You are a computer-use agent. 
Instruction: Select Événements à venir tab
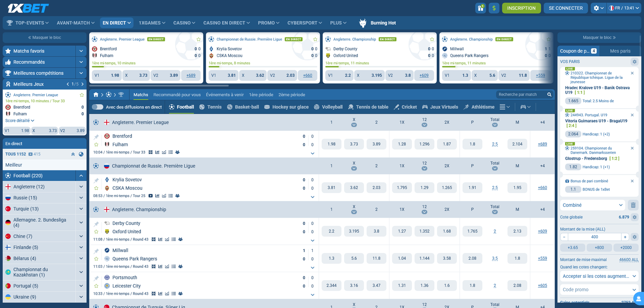point(225,95)
